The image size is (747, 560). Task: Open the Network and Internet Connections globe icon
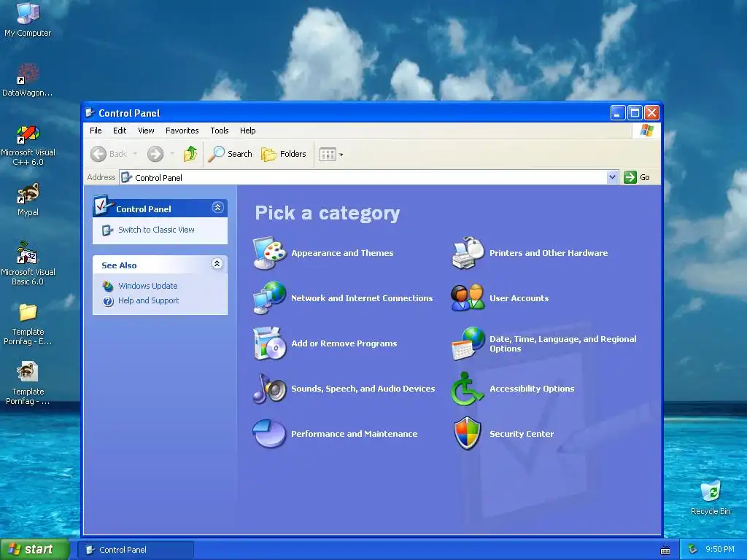click(x=270, y=298)
